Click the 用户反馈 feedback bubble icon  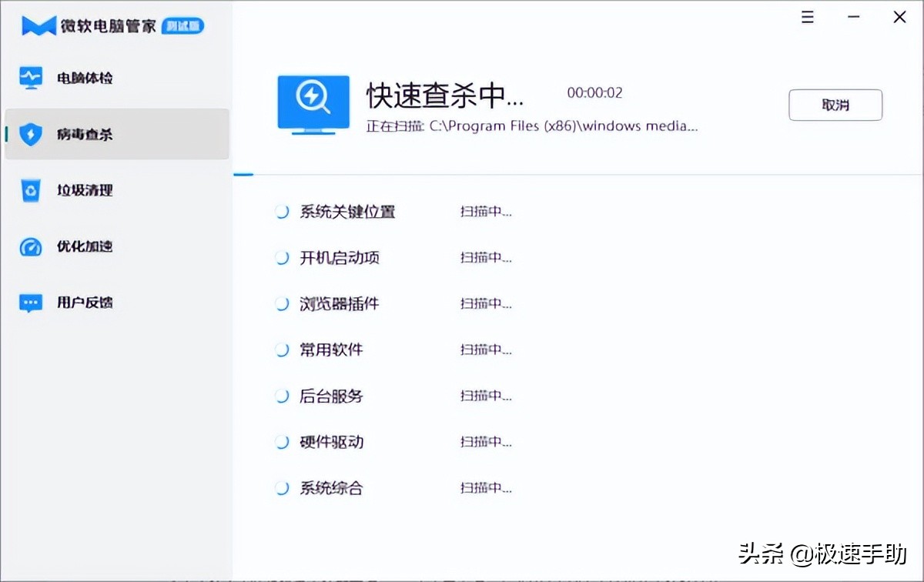[29, 302]
